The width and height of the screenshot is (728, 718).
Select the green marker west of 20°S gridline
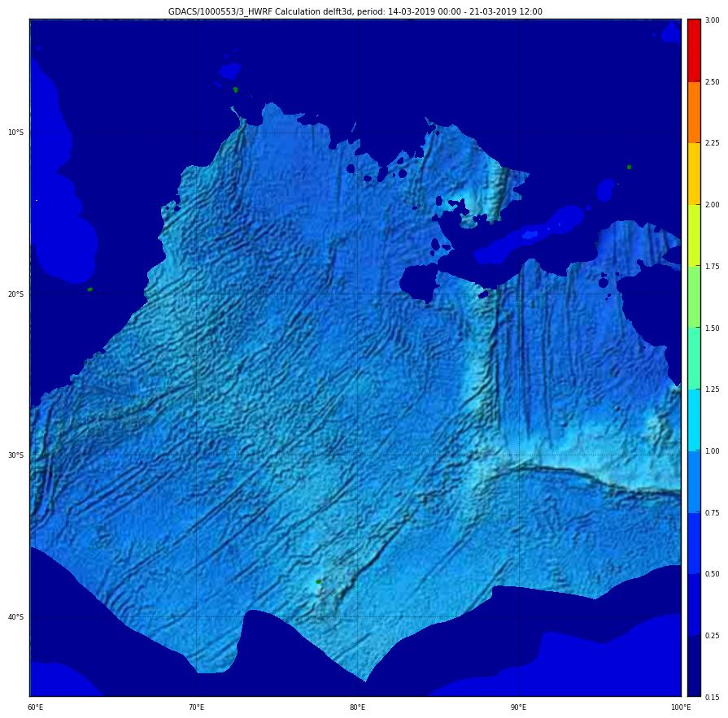89,289
